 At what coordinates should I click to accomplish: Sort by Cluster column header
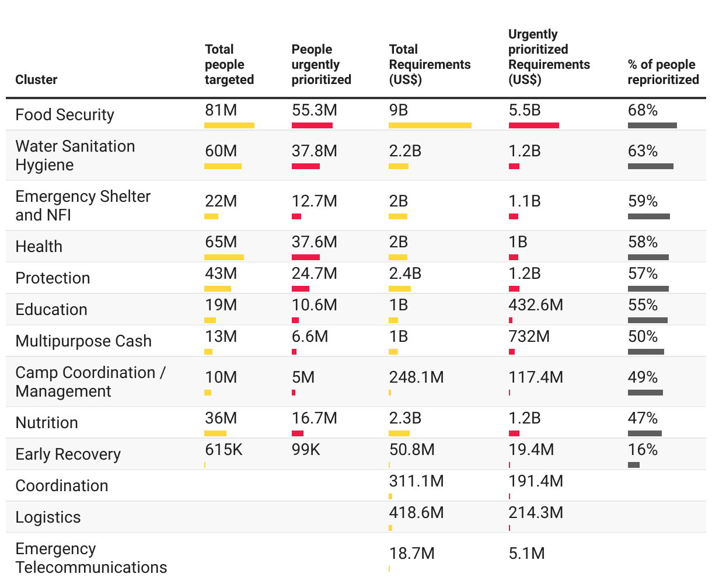36,79
